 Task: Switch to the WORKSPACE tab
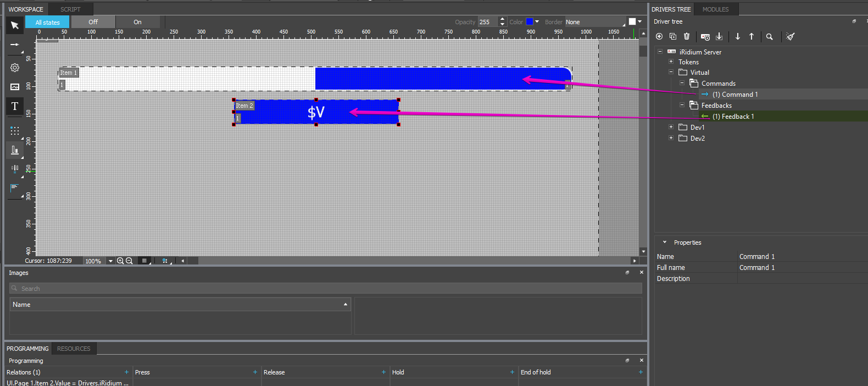[26, 9]
